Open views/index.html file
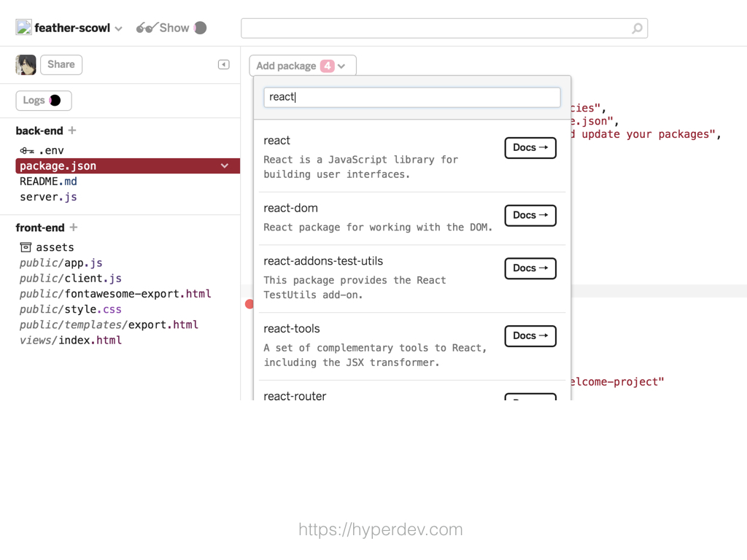The image size is (747, 560). (x=71, y=340)
